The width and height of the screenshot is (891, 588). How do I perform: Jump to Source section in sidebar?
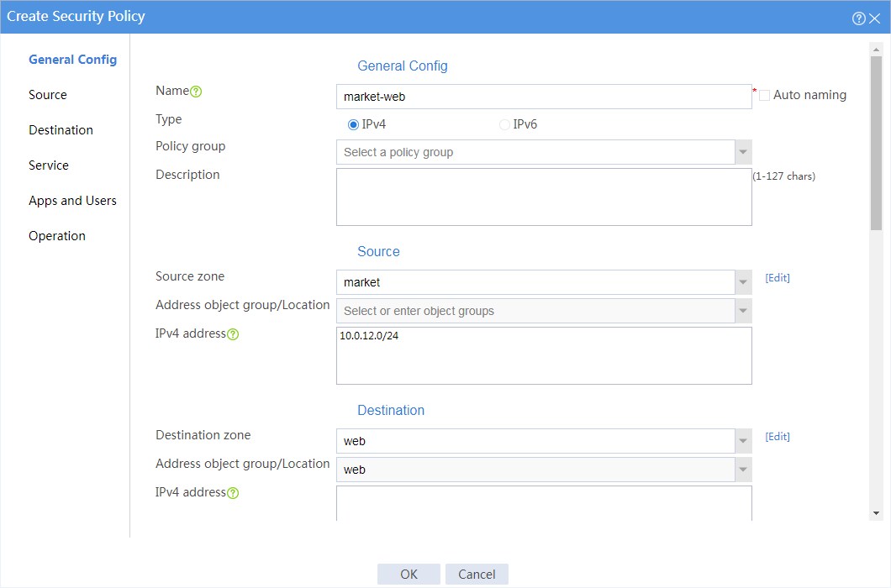click(48, 95)
